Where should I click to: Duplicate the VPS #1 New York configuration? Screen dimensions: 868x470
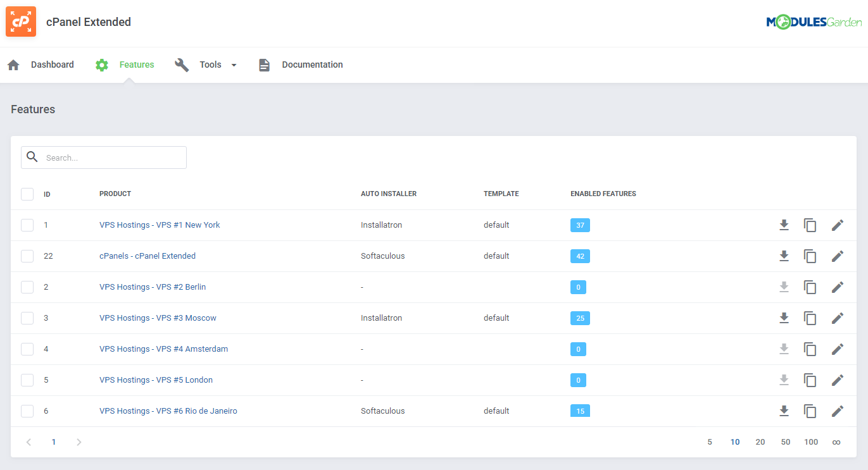pos(810,225)
